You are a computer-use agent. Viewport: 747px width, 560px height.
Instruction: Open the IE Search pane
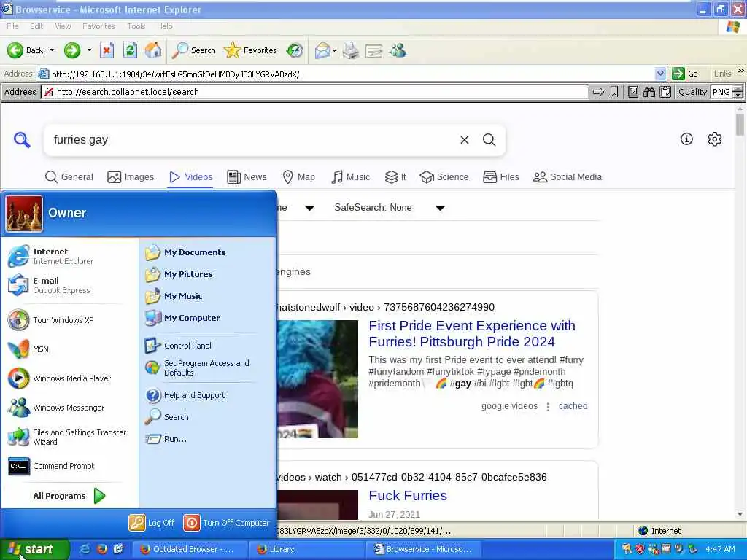pyautogui.click(x=193, y=50)
